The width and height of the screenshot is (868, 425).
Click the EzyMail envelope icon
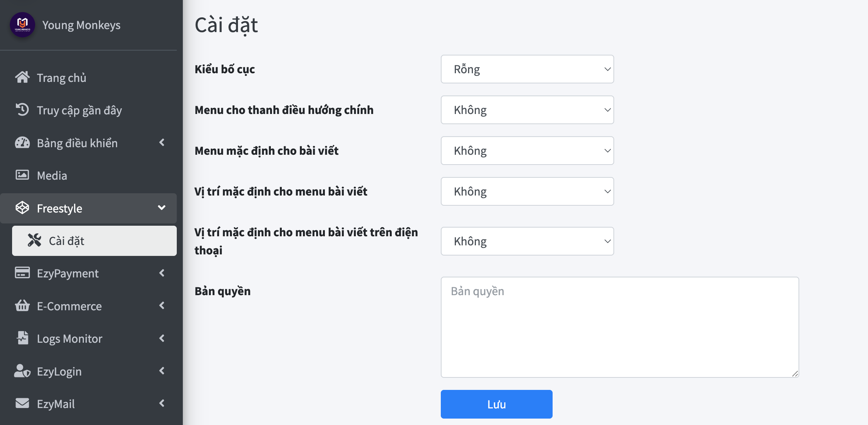pos(22,403)
